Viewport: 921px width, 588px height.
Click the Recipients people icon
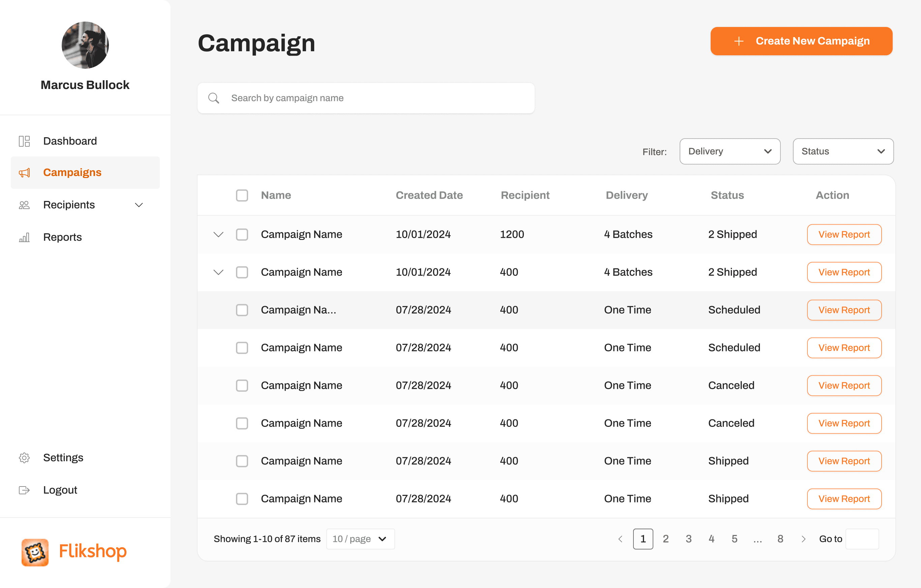24,205
